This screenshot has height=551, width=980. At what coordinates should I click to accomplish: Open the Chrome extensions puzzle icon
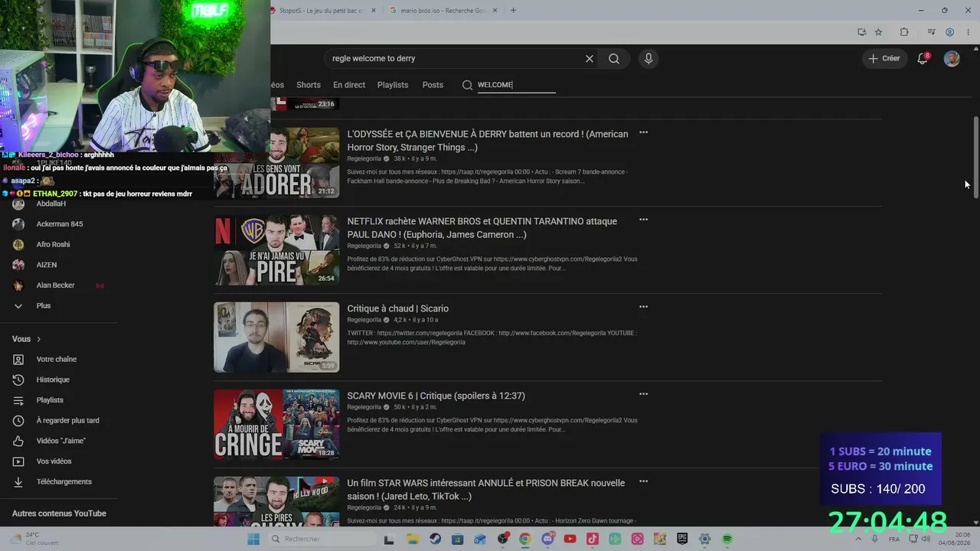(x=904, y=32)
